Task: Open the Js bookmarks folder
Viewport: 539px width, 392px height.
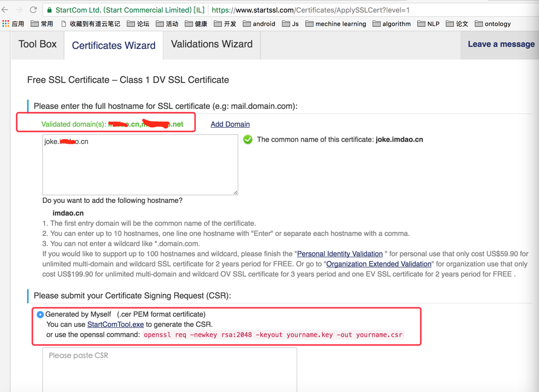Action: [291, 24]
